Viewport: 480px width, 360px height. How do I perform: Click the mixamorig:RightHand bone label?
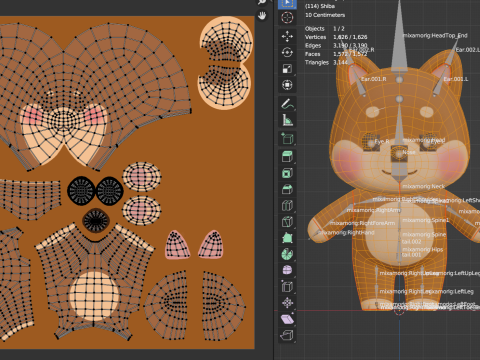click(346, 232)
